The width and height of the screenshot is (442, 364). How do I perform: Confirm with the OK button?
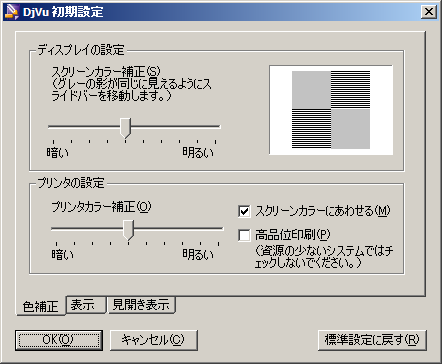coord(59,340)
